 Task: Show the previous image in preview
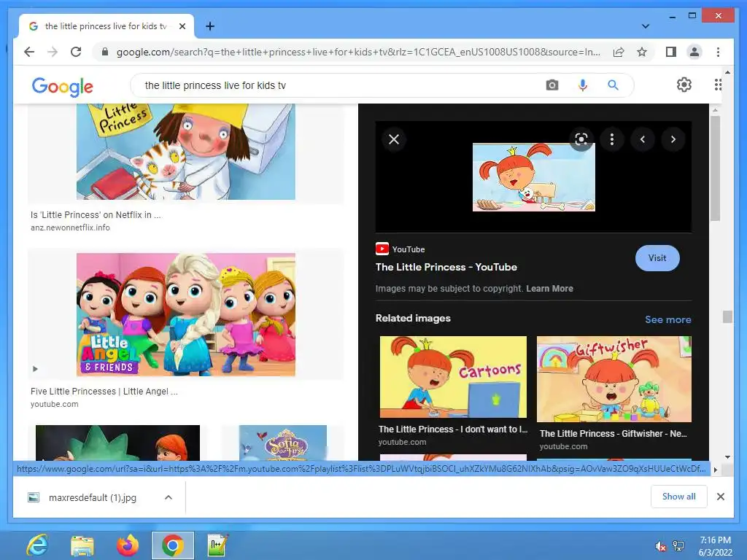(x=643, y=139)
